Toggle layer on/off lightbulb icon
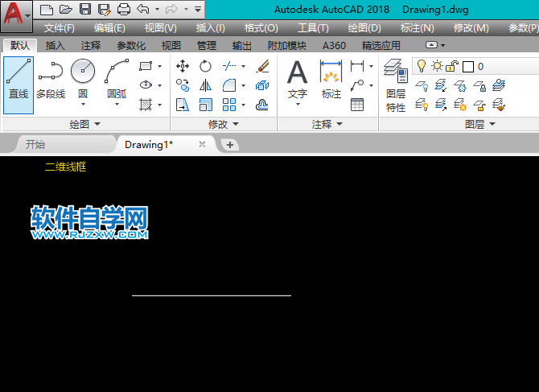Viewport: 539px width, 392px height. [x=421, y=66]
